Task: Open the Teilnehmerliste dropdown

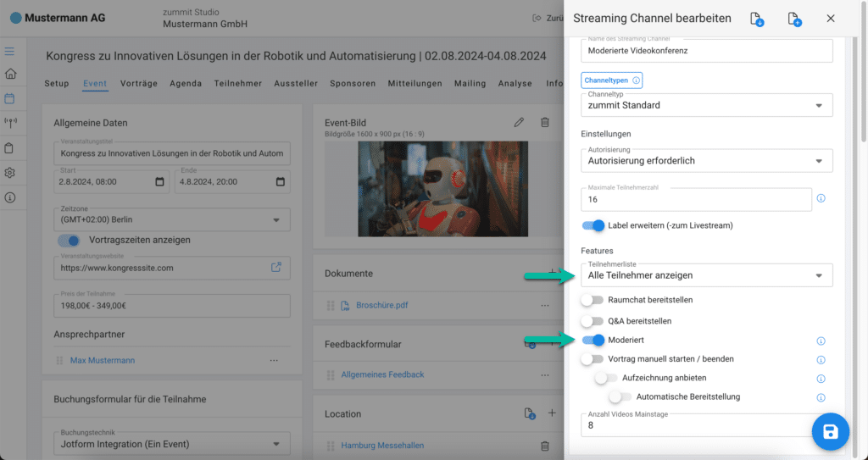Action: point(706,275)
